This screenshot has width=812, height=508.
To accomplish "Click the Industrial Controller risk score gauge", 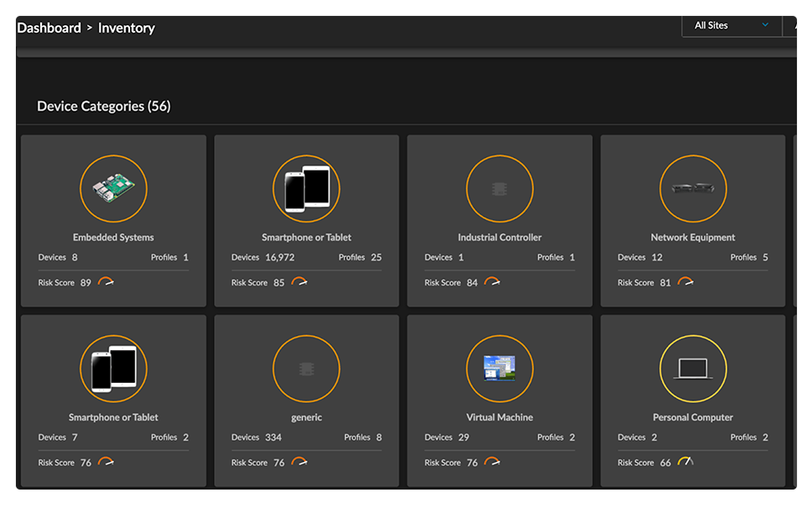I will click(492, 282).
